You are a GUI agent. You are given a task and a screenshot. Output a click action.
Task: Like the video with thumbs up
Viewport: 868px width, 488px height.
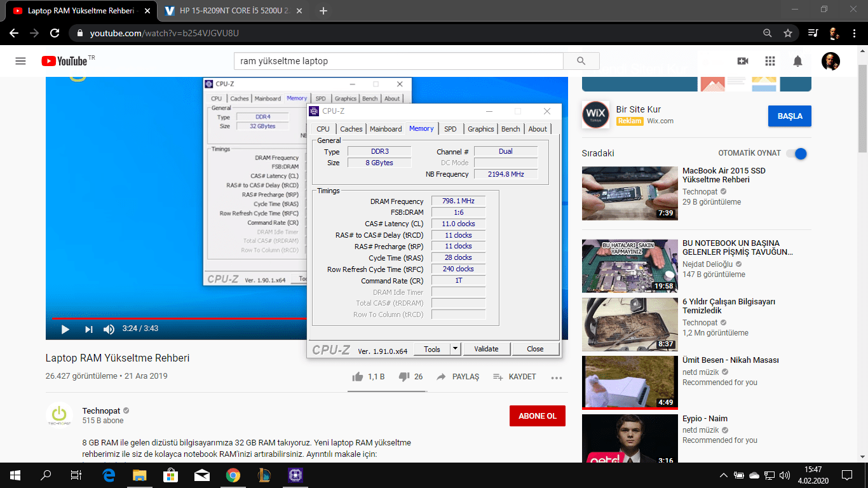coord(369,377)
